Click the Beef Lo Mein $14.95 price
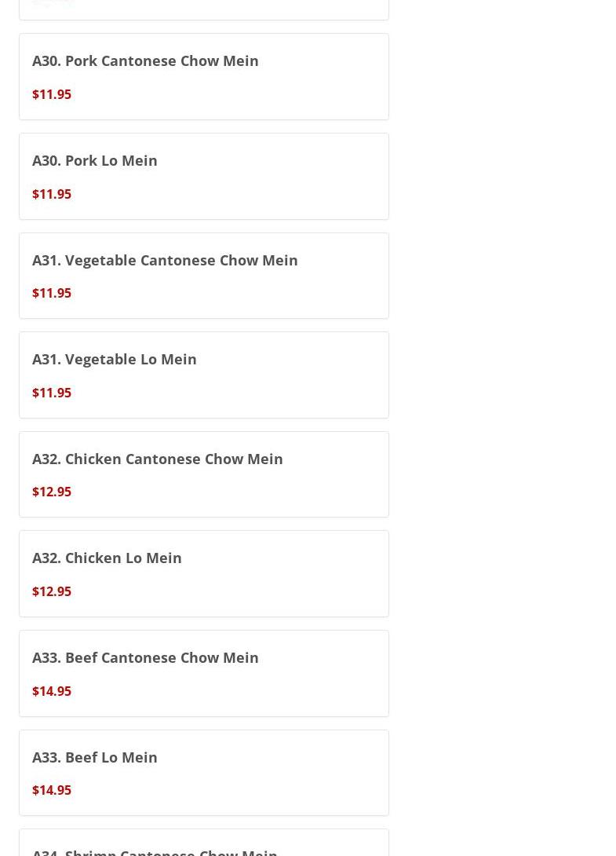616x856 pixels. coord(52,790)
